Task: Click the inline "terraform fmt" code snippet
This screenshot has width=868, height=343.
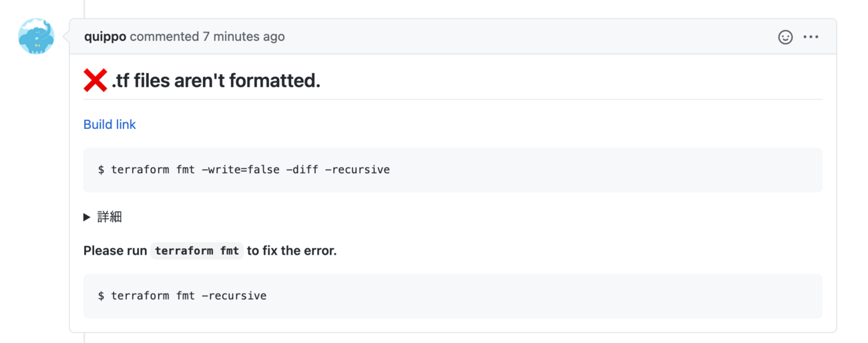Action: point(197,251)
